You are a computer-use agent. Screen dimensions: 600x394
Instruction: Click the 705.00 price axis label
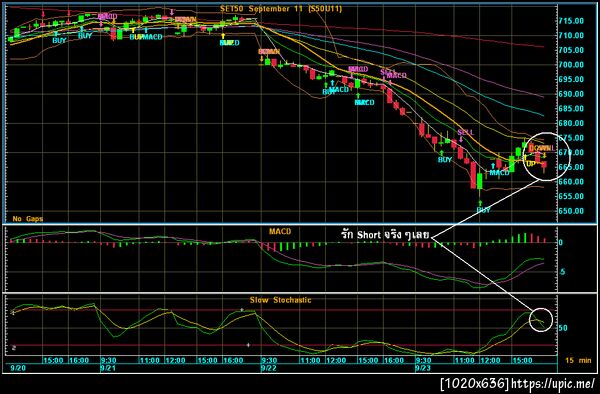(x=571, y=50)
